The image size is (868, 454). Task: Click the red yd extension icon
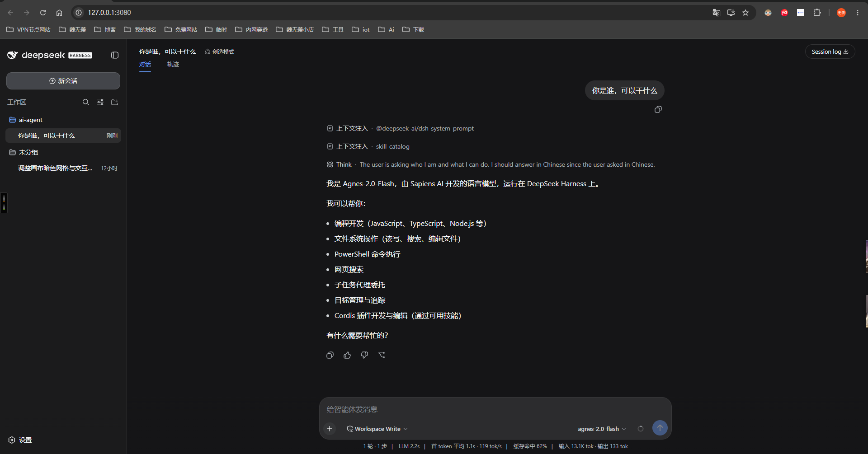784,13
